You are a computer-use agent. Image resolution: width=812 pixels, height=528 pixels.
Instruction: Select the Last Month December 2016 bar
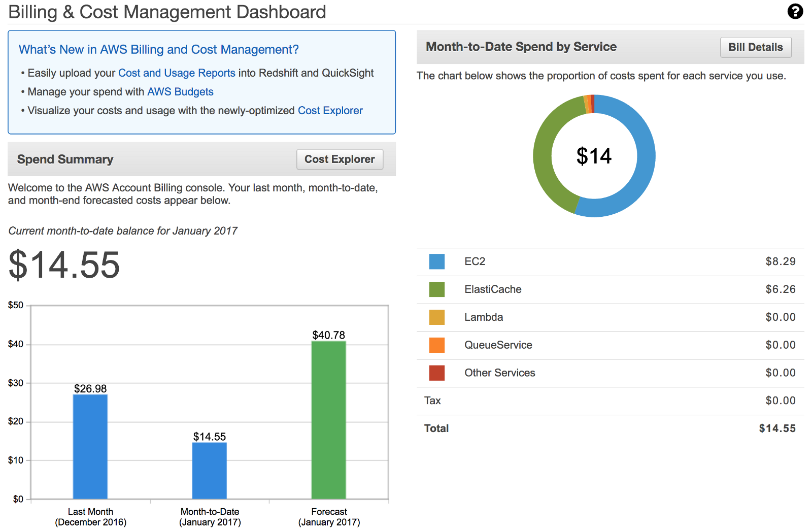90,447
